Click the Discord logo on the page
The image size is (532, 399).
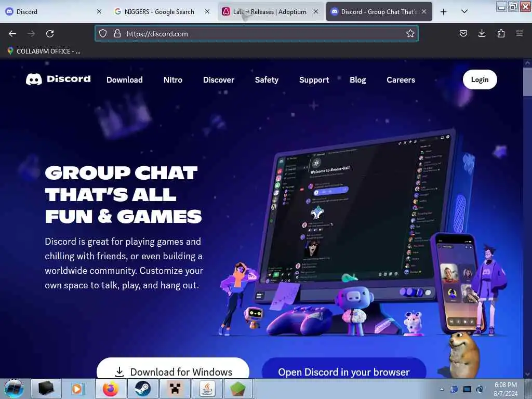[58, 79]
